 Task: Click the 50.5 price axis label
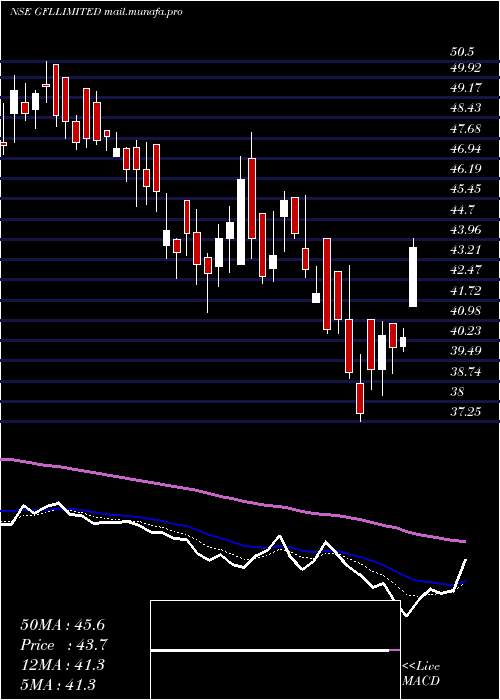[x=461, y=52]
